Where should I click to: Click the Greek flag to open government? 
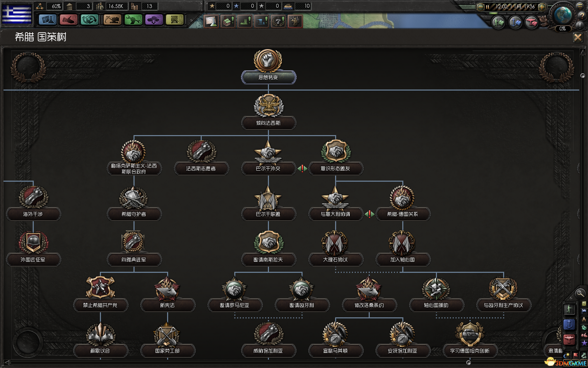coord(17,13)
